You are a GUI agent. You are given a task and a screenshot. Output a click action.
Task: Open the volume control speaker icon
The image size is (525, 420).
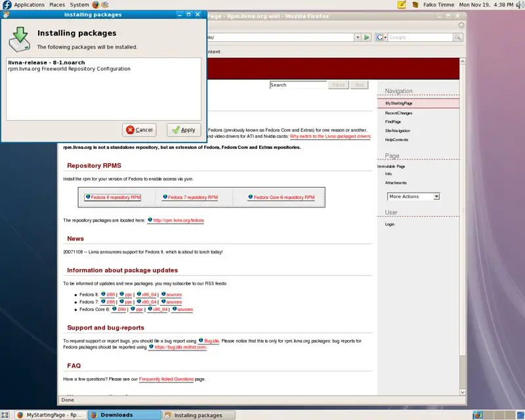520,5
